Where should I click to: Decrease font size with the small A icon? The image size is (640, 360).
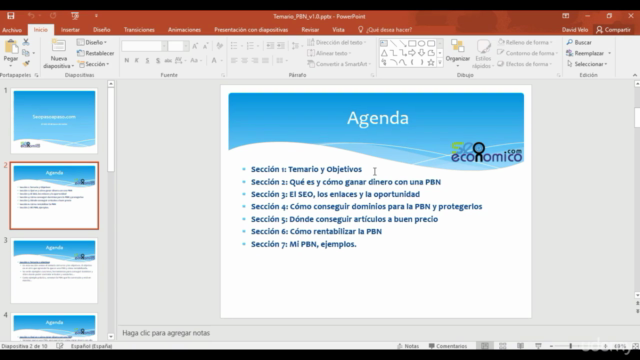205,46
